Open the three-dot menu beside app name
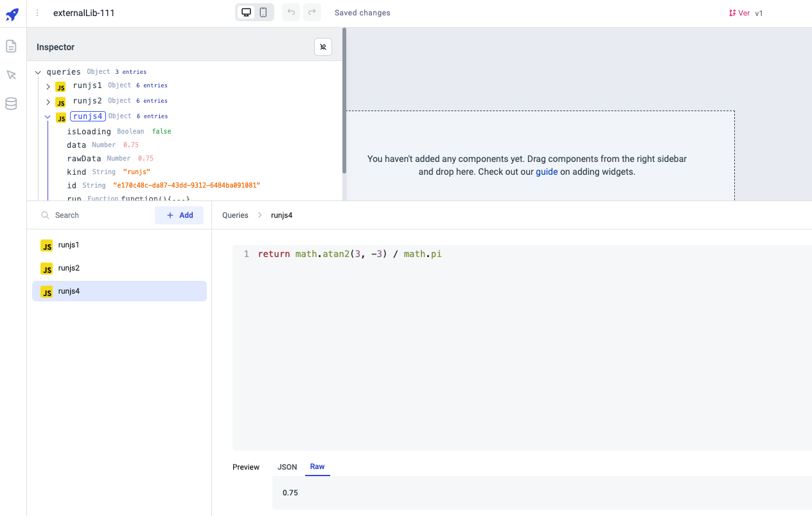 [x=37, y=13]
